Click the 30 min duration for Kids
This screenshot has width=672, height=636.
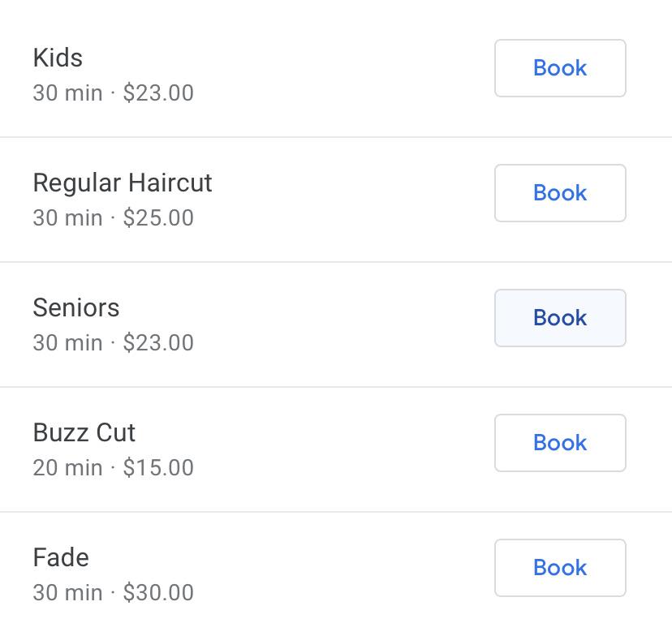click(x=66, y=92)
